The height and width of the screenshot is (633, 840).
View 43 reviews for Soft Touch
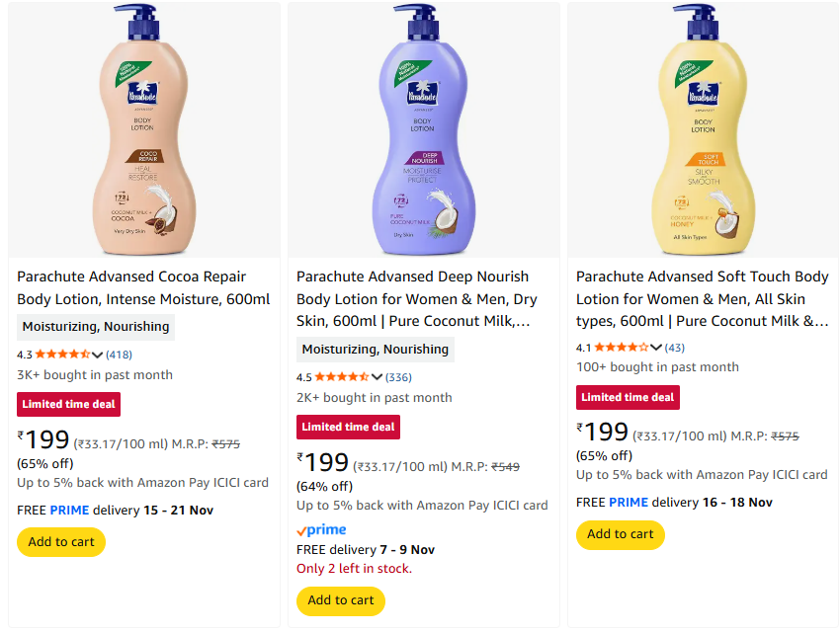675,348
